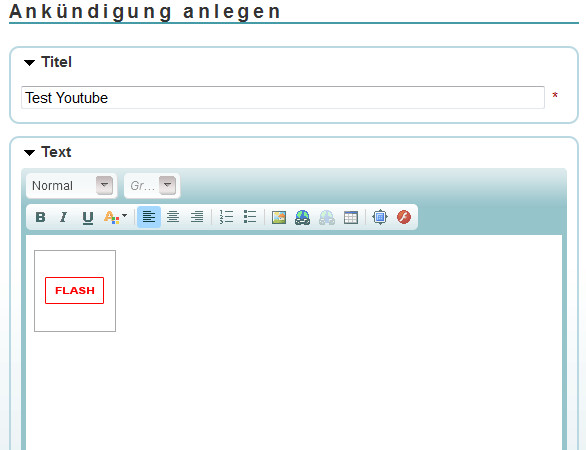Open the font size dropdown

point(152,185)
